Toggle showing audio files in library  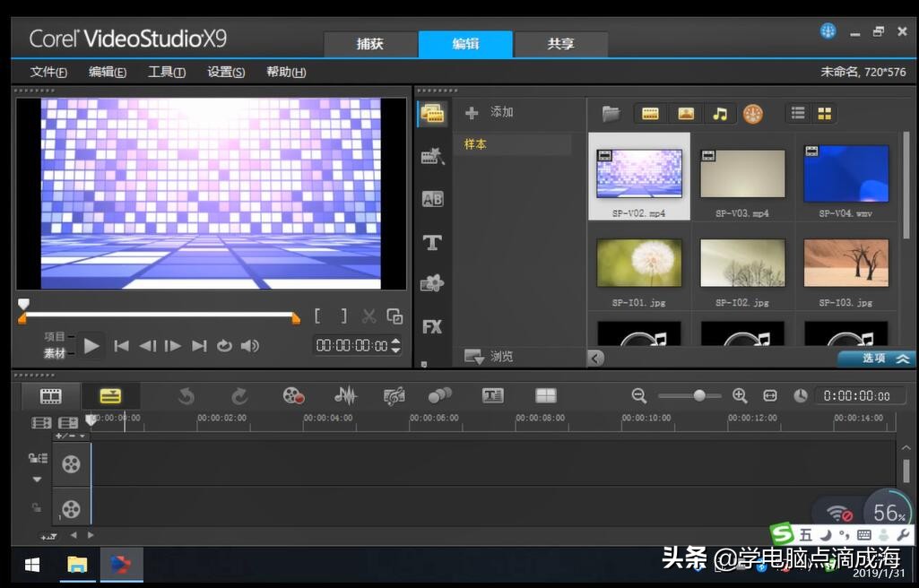pyautogui.click(x=719, y=114)
